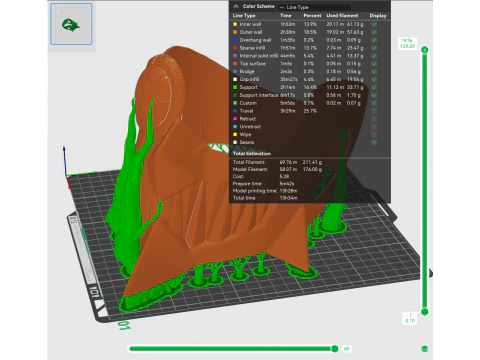
Task: Click the Total time value 13h34m
Action: pyautogui.click(x=288, y=198)
